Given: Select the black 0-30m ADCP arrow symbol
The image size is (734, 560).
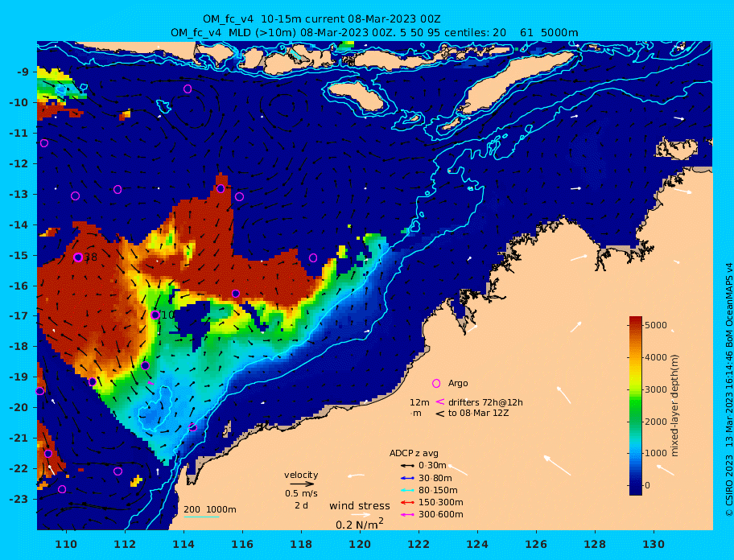Looking at the screenshot, I should pos(407,466).
